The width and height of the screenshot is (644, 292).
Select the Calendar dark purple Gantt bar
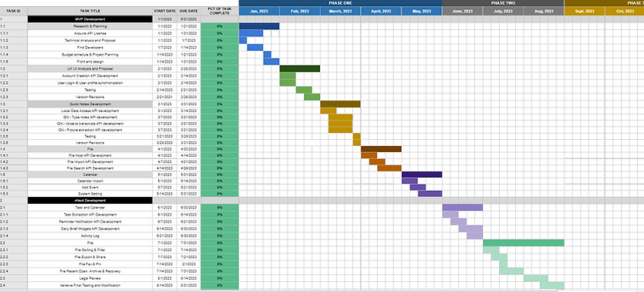422,175
